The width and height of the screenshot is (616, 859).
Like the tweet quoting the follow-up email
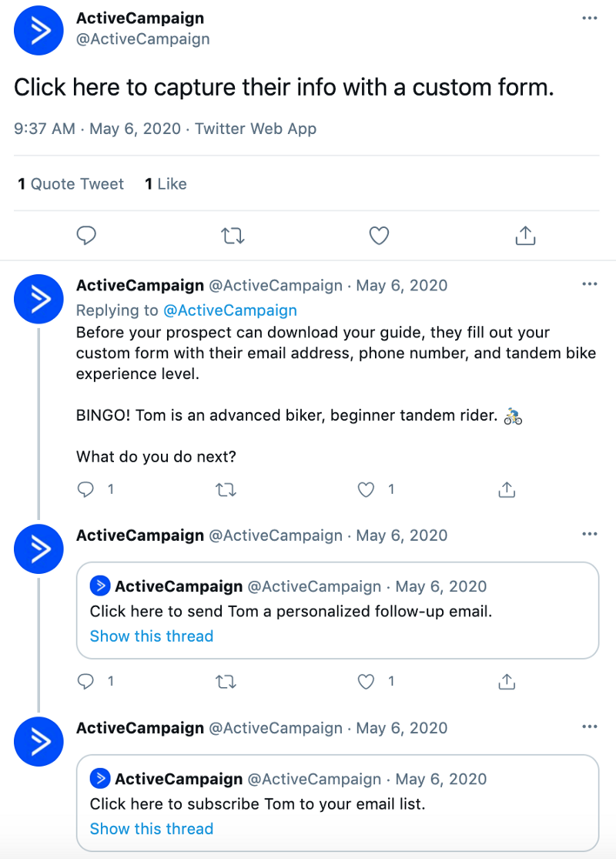coord(367,681)
